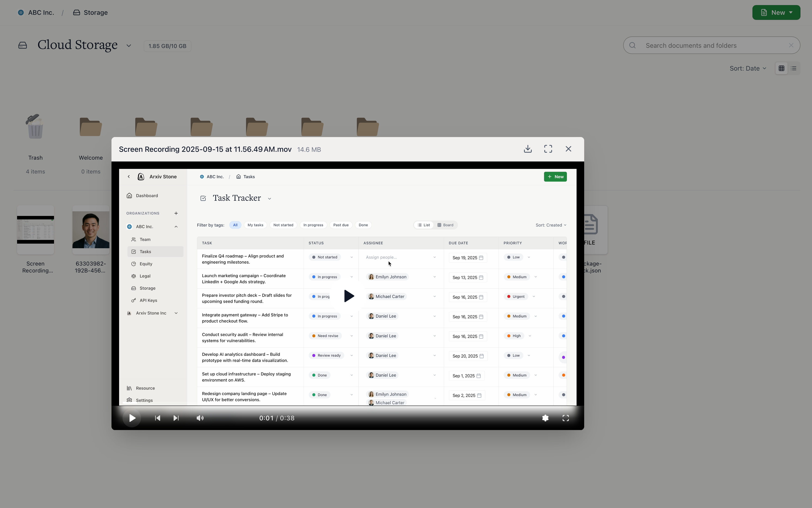Play the screen recording
The height and width of the screenshot is (508, 812).
(x=132, y=418)
